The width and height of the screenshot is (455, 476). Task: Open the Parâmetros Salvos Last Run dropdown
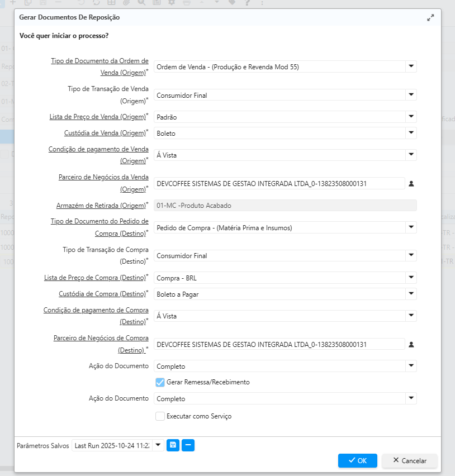point(158,445)
